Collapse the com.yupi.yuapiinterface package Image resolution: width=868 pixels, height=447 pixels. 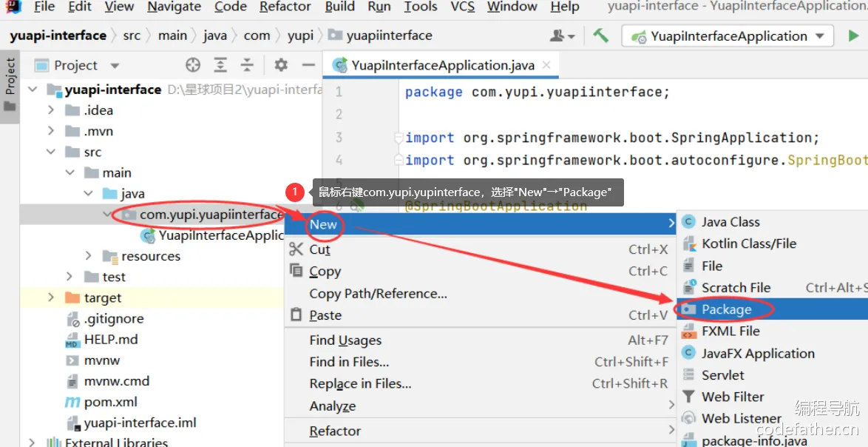pos(107,215)
